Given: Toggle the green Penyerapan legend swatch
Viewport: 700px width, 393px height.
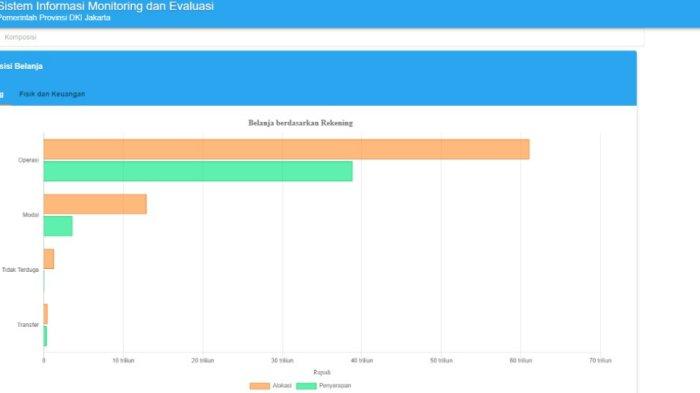Looking at the screenshot, I should click(306, 386).
